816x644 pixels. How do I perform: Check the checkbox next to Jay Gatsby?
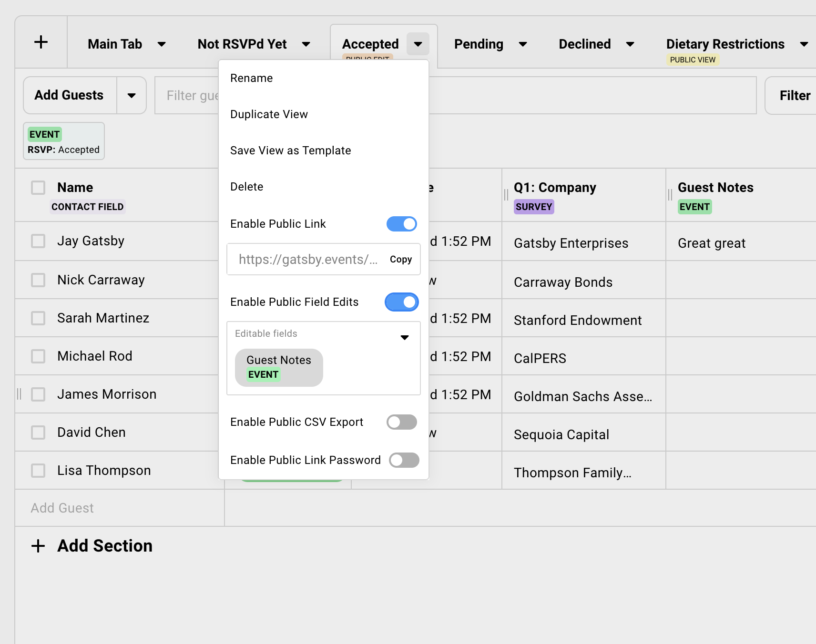(38, 241)
